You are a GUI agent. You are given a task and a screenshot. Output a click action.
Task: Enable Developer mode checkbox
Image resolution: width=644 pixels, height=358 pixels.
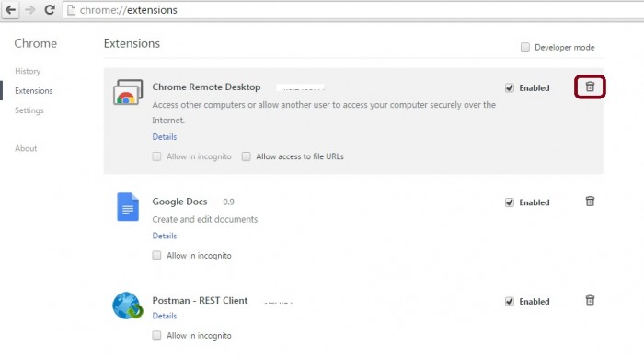525,47
